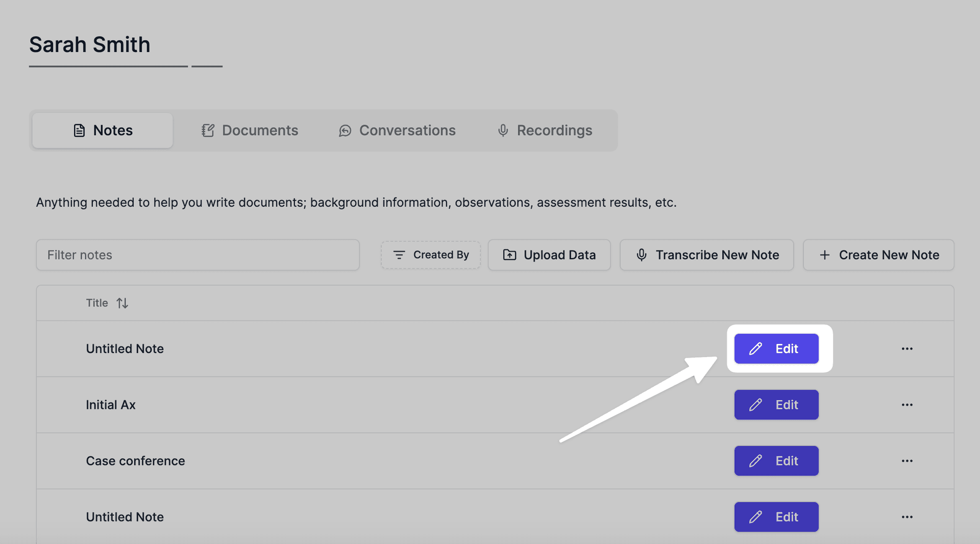Toggle the Title column sort order

pyautogui.click(x=122, y=303)
